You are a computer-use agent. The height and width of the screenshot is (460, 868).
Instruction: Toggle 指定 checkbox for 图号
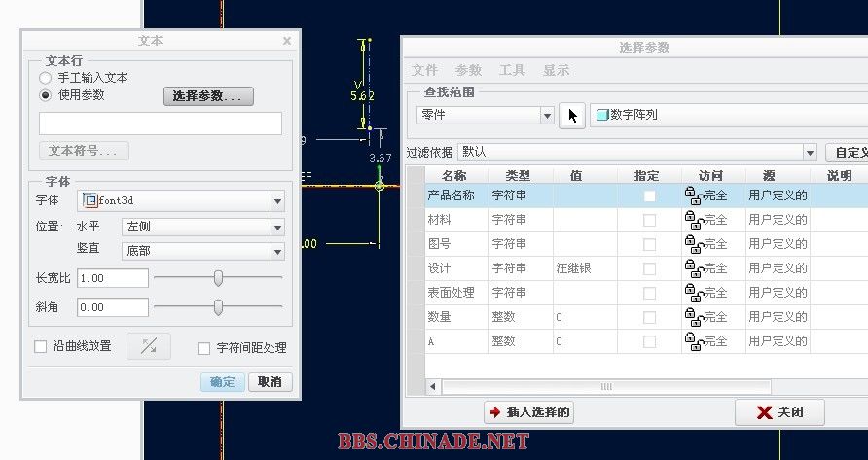point(649,245)
